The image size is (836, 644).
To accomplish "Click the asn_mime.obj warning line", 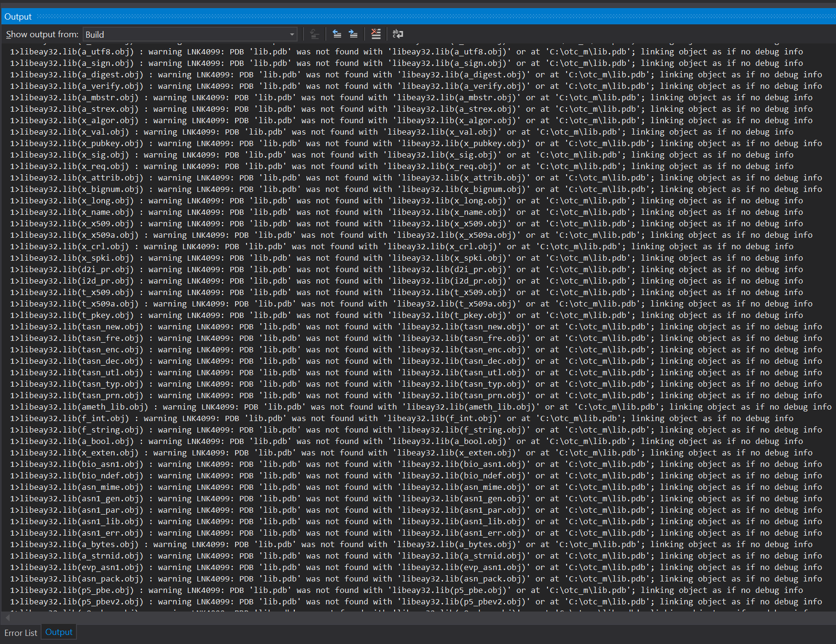I will 416,487.
